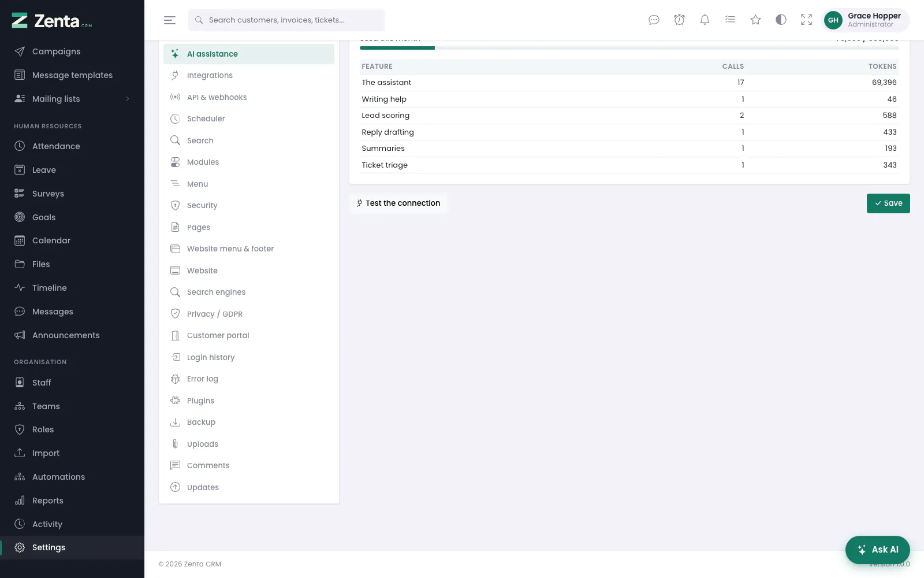The height and width of the screenshot is (578, 924).
Task: Open Customer portal settings
Action: click(x=249, y=335)
